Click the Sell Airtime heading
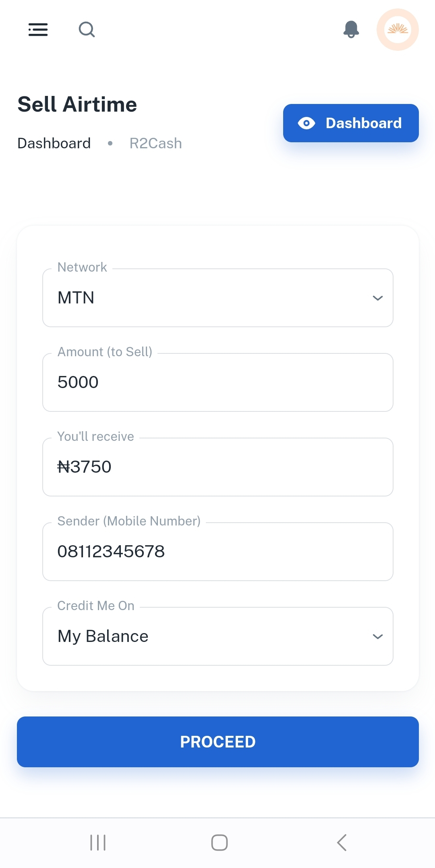This screenshot has width=435, height=868. coord(77,104)
